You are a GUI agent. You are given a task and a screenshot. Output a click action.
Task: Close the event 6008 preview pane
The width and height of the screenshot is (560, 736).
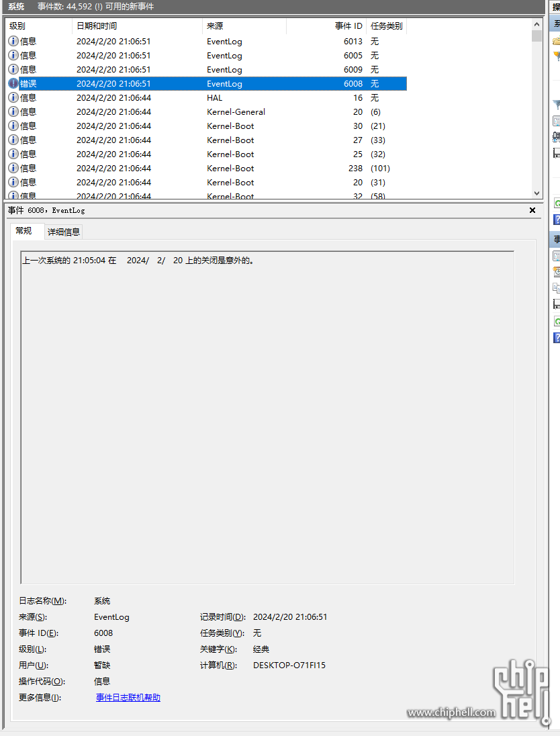tap(532, 210)
